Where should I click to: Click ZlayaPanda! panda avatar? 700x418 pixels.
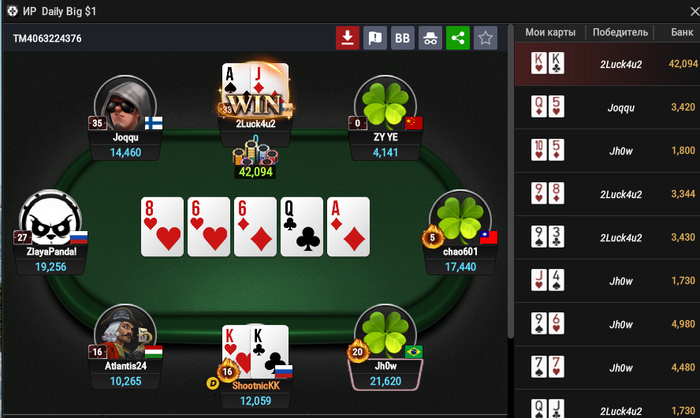coord(50,219)
